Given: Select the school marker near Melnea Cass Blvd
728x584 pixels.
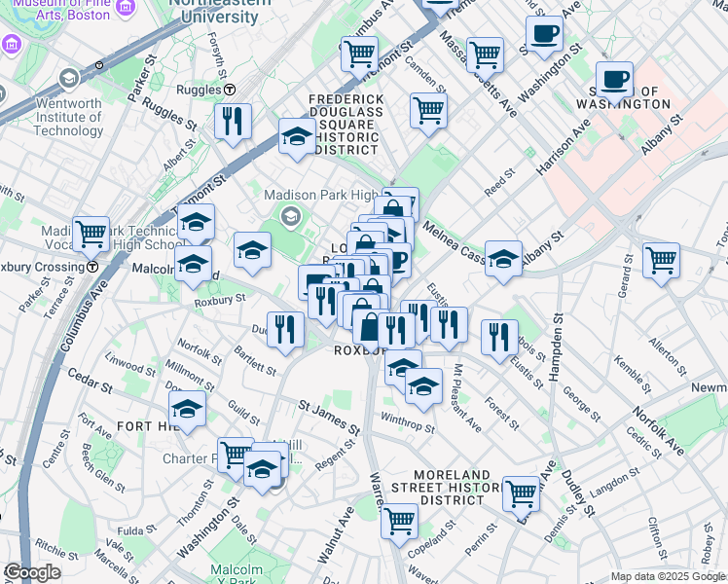Looking at the screenshot, I should point(503,259).
